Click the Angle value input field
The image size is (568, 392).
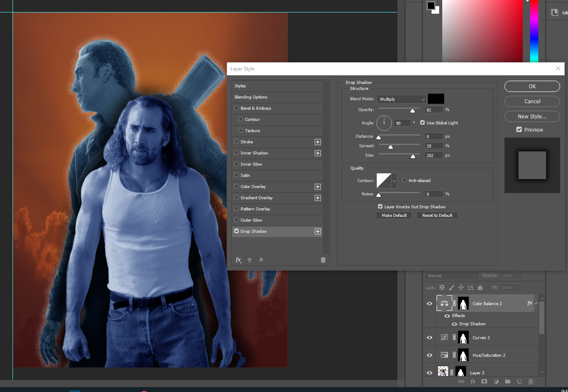click(x=402, y=123)
